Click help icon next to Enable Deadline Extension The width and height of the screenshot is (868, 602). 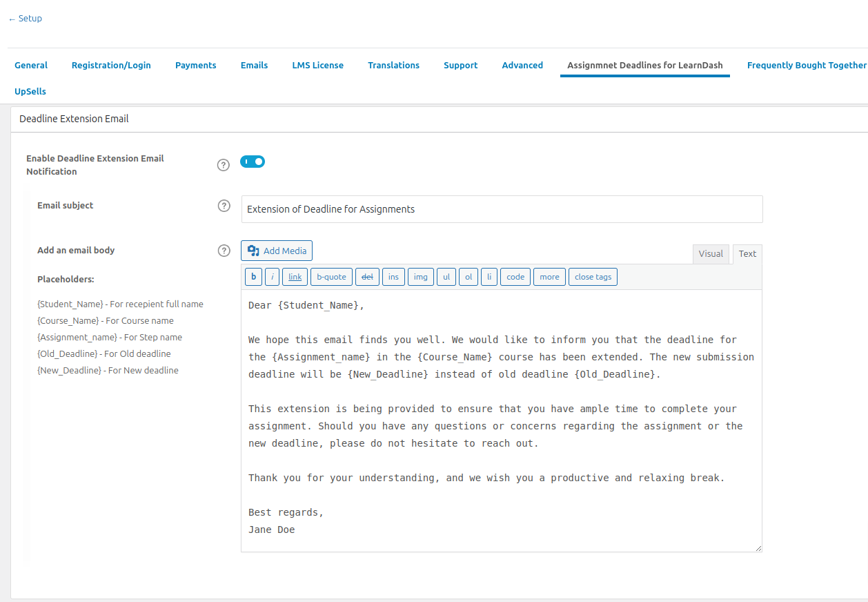[223, 165]
